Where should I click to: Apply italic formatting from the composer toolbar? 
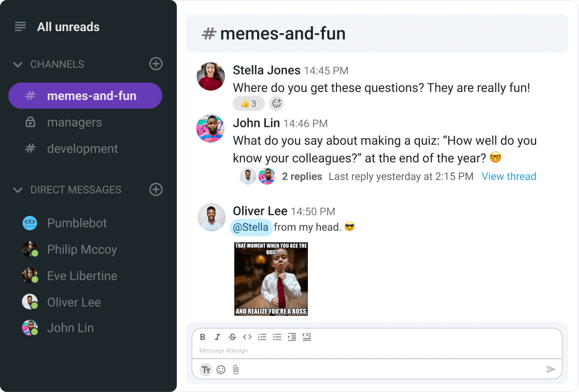(217, 337)
